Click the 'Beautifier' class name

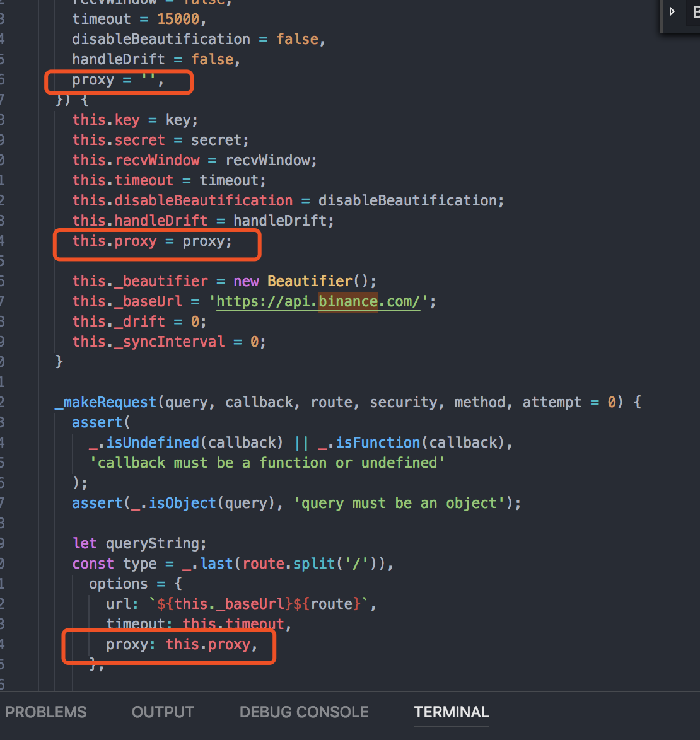pos(310,281)
